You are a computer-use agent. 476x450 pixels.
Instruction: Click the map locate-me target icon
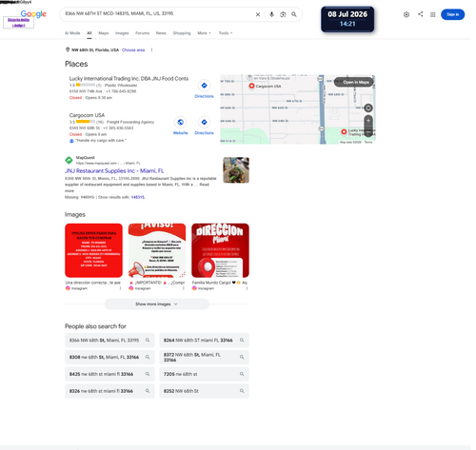coord(368,108)
